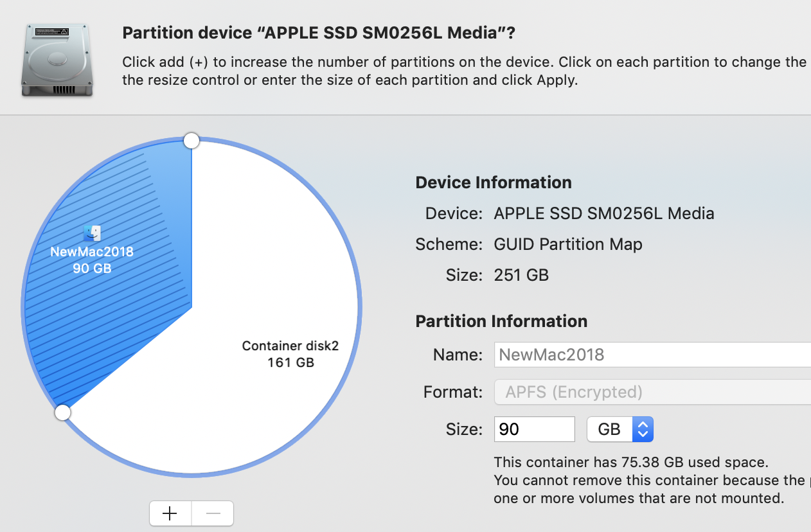Click the partition Name field NewMac2018
The image size is (811, 532).
point(652,355)
